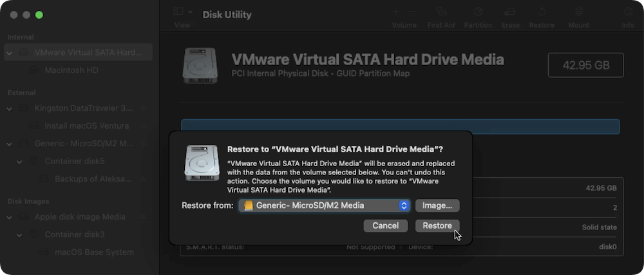Collapse the VMware Virtual SATA Hard drive row
Image resolution: width=644 pixels, height=275 pixels.
tap(10, 53)
